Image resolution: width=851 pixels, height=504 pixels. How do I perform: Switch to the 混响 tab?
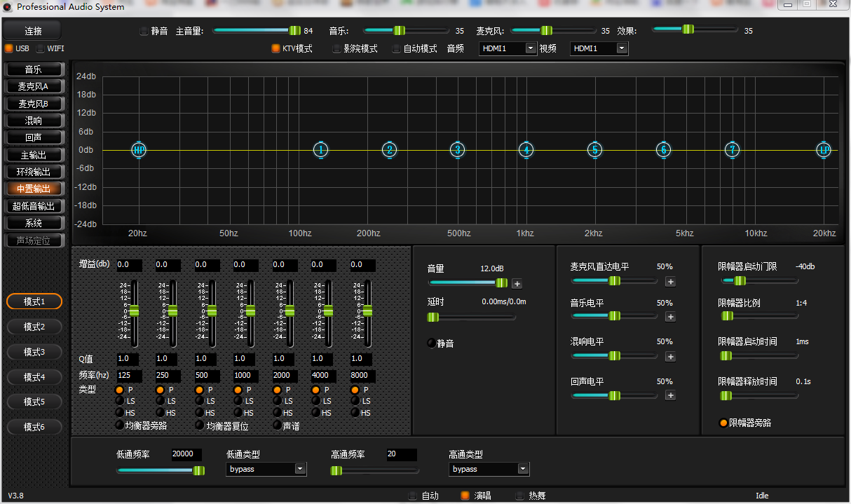tap(34, 121)
